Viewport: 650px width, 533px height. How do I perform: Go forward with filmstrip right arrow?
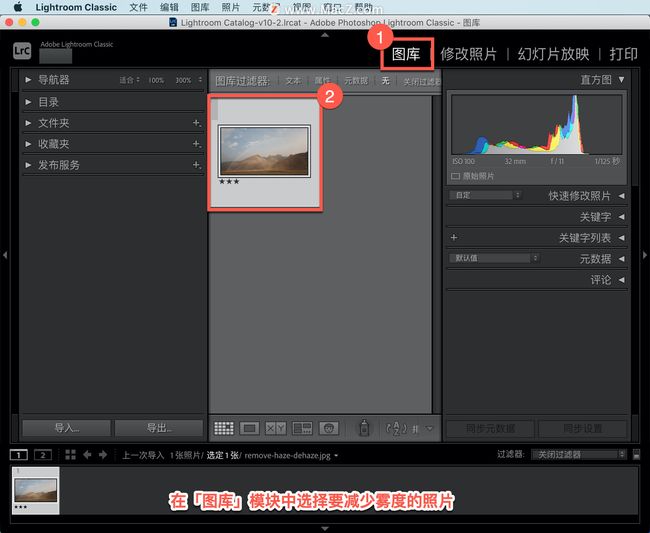point(103,455)
